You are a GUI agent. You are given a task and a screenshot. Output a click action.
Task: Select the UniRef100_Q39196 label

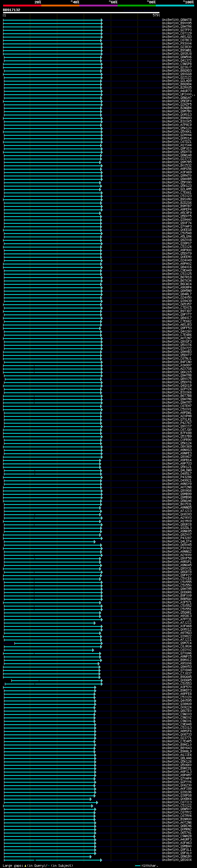point(177,792)
